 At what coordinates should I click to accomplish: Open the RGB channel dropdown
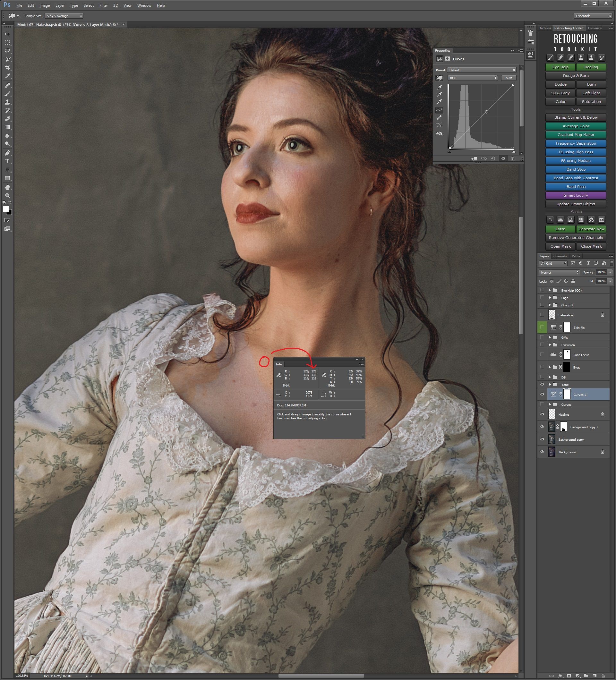473,78
